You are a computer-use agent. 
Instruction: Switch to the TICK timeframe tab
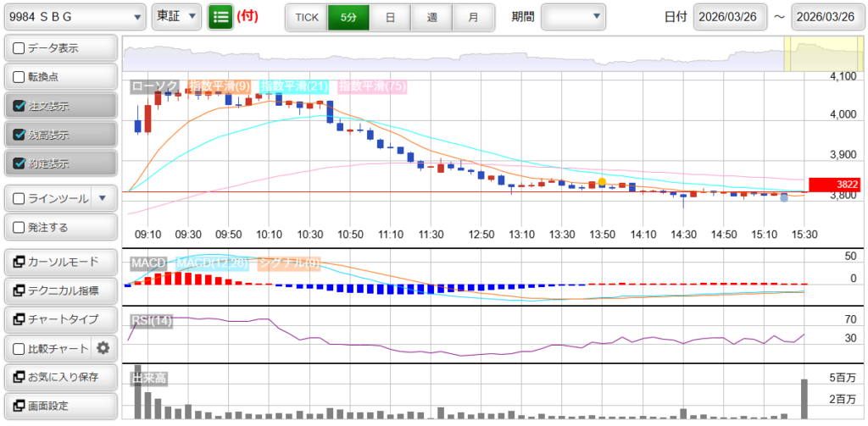point(306,16)
